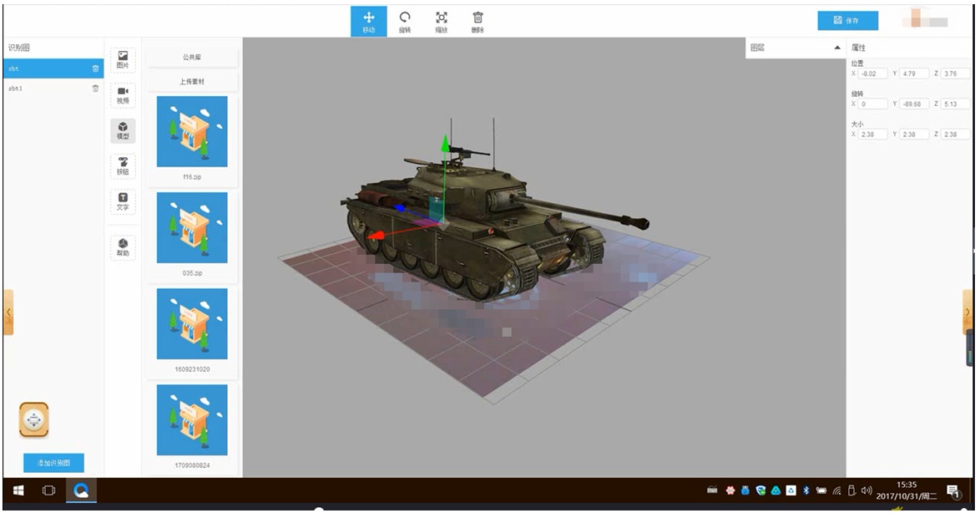Open the 文字 text asset category
The width and height of the screenshot is (980, 513).
(x=123, y=201)
